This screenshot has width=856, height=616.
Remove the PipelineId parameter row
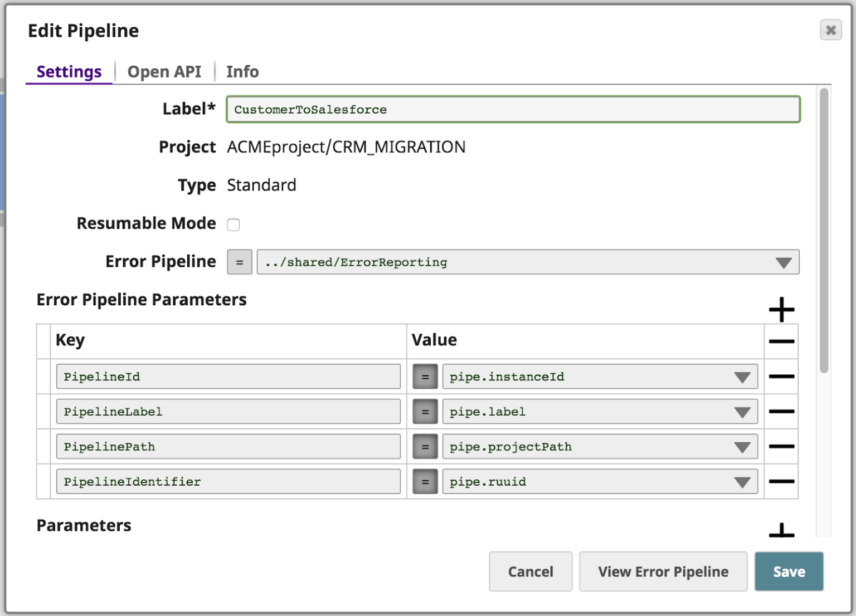(782, 377)
